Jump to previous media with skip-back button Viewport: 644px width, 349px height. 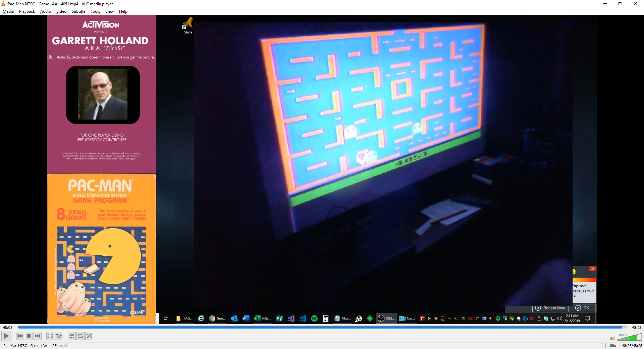[20, 336]
